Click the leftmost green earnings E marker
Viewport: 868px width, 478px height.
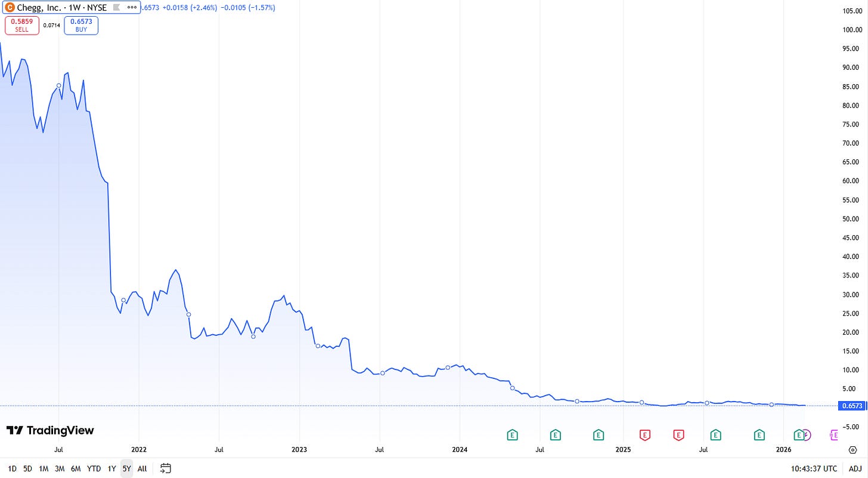point(511,435)
